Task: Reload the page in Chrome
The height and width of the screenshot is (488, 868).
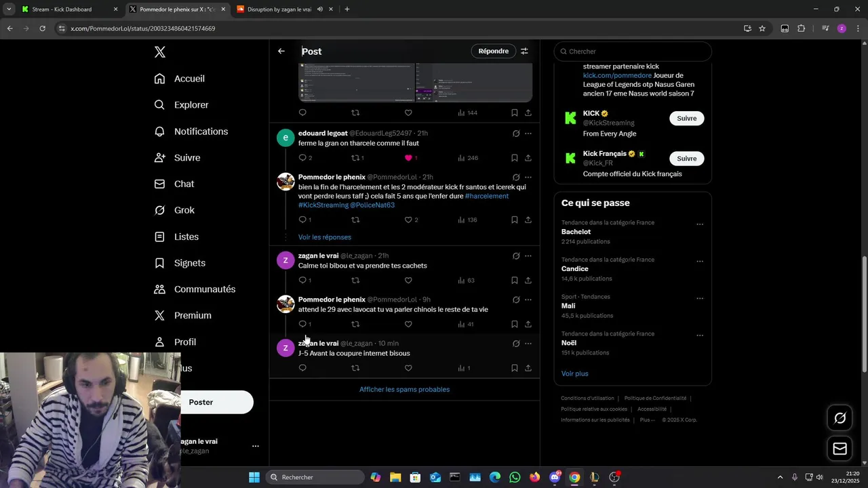Action: pos(42,28)
